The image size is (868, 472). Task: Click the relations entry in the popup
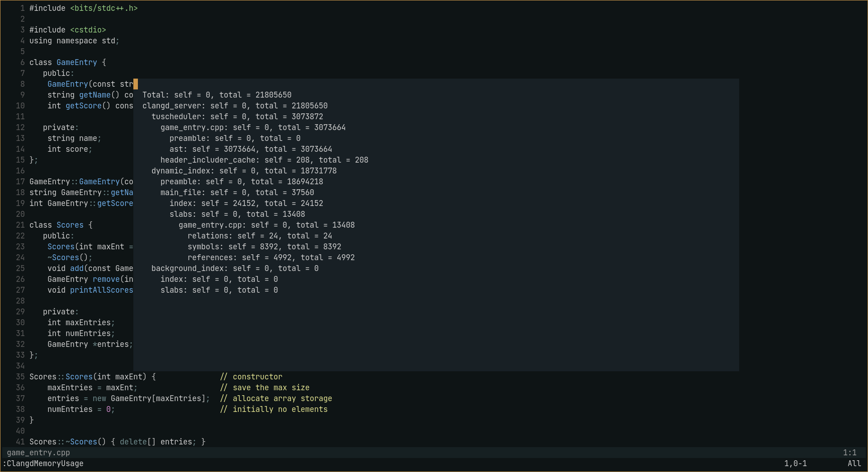259,236
